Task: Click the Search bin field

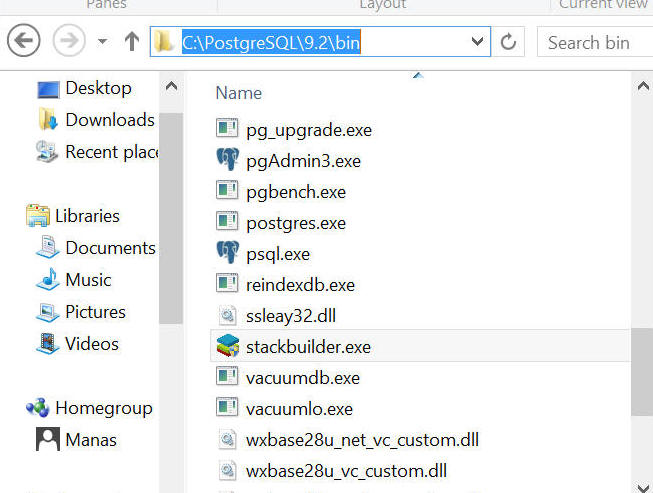Action: [595, 42]
